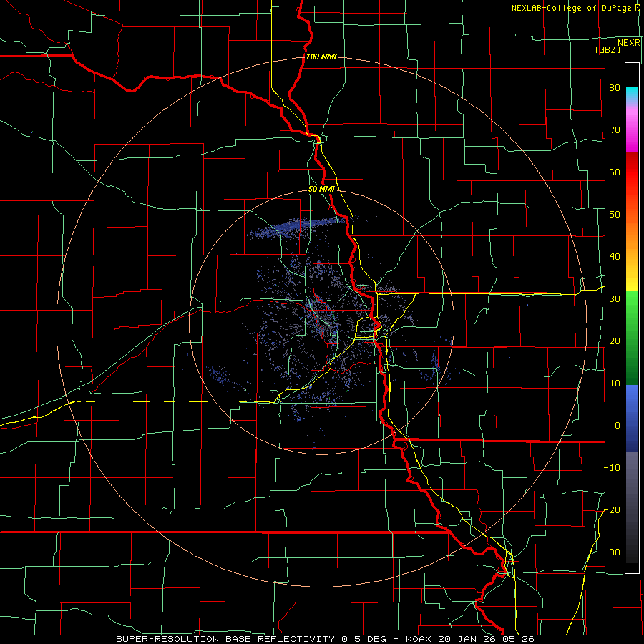644x644 pixels.
Task: Click the 50 NMI range ring label
Action: point(321,190)
